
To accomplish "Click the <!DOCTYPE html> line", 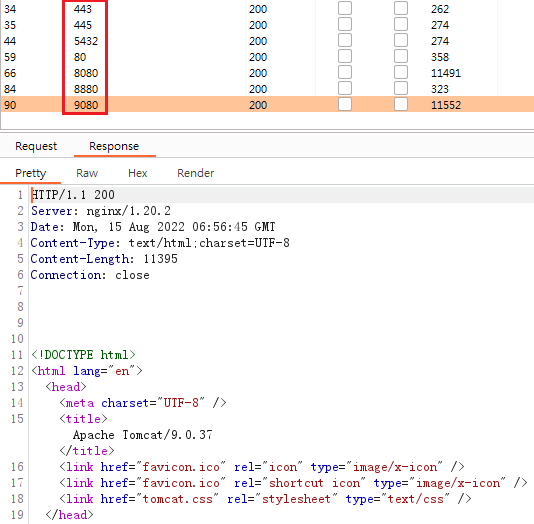I will 83,355.
